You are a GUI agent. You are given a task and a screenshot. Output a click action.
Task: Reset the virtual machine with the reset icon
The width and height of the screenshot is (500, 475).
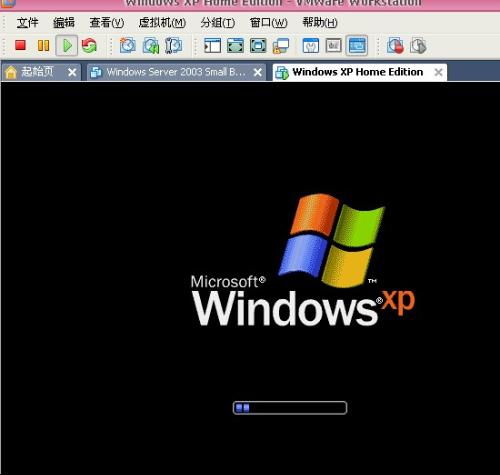pyautogui.click(x=89, y=45)
